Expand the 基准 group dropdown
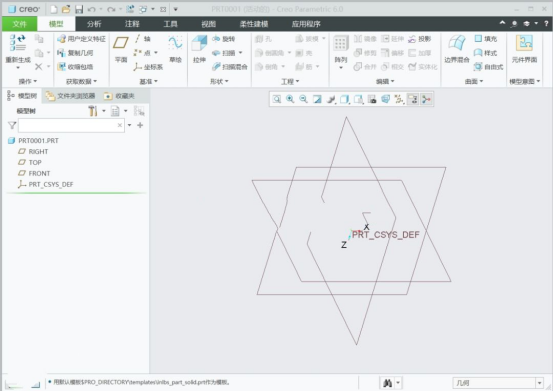Image resolution: width=553 pixels, height=391 pixels. (148, 81)
